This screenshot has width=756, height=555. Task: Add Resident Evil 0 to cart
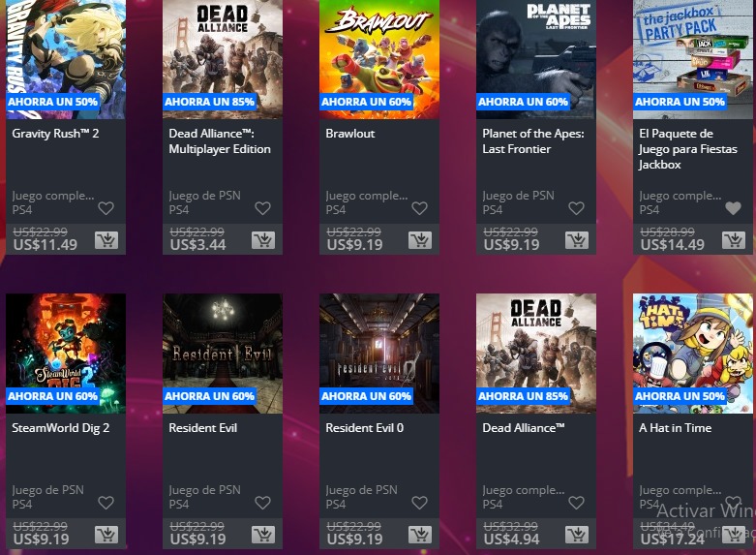420,535
